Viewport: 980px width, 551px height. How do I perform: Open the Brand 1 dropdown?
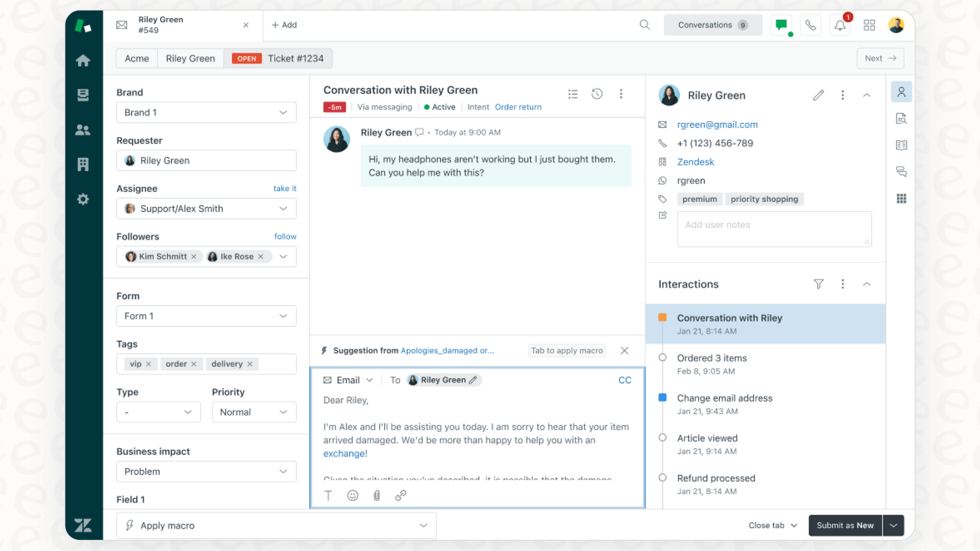(x=206, y=112)
